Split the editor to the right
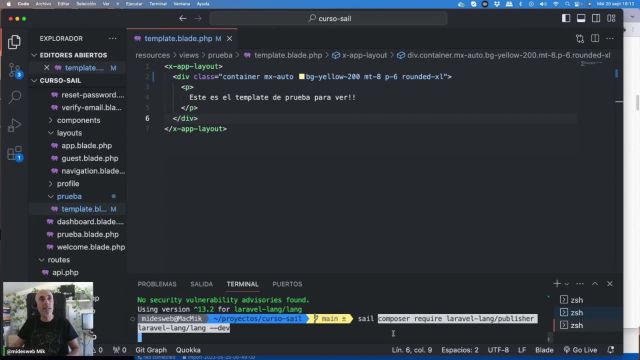Screen dimensions: 640x360 pos(595,38)
